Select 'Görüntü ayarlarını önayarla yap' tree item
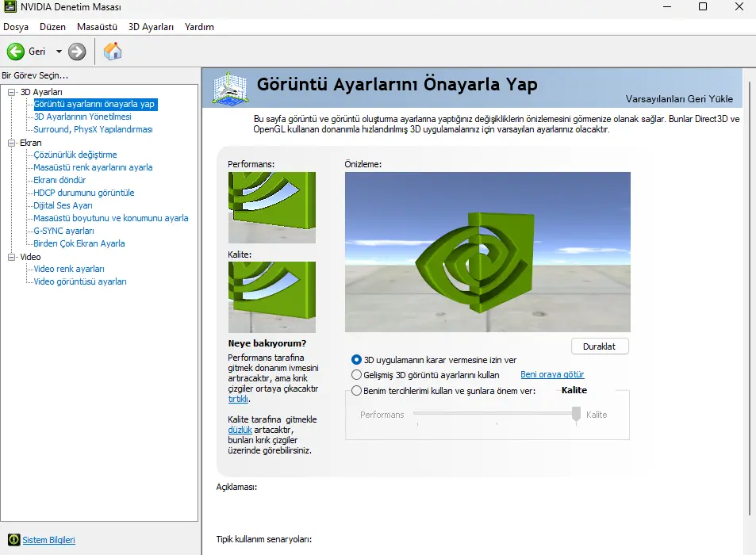The height and width of the screenshot is (555, 756). point(94,104)
